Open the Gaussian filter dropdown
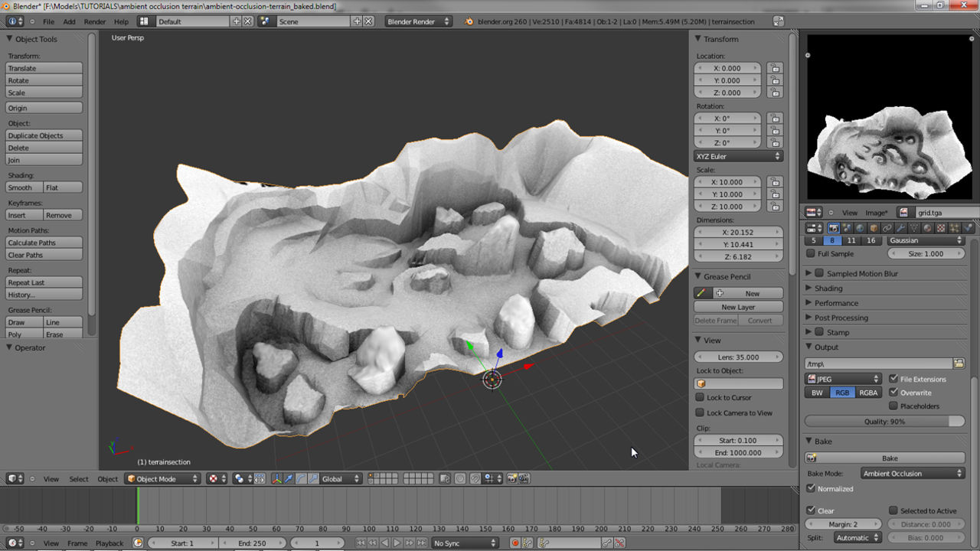Image resolution: width=980 pixels, height=551 pixels. [x=924, y=240]
